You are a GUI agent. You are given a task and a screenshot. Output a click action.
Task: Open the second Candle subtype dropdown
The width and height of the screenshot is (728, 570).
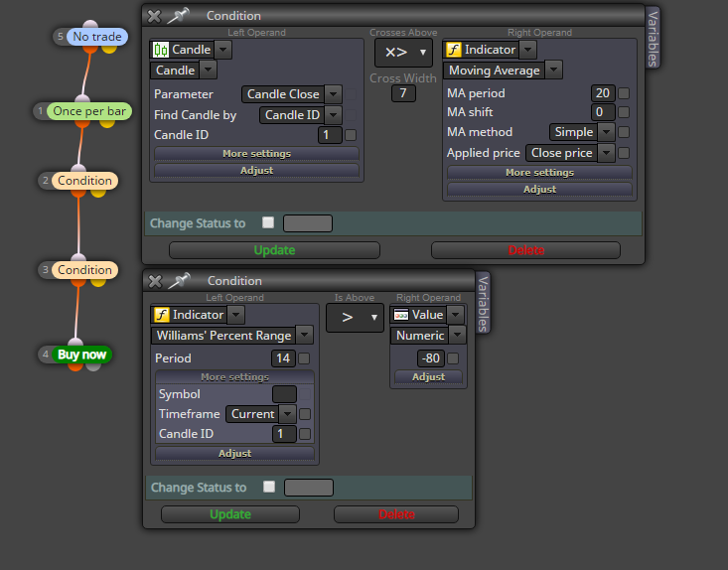coord(208,71)
